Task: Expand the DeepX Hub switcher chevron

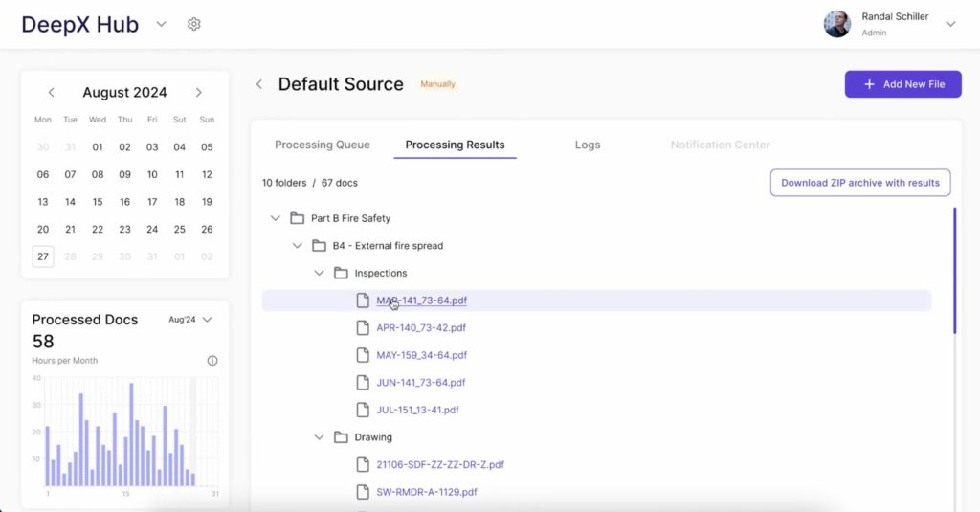Action: [x=161, y=24]
